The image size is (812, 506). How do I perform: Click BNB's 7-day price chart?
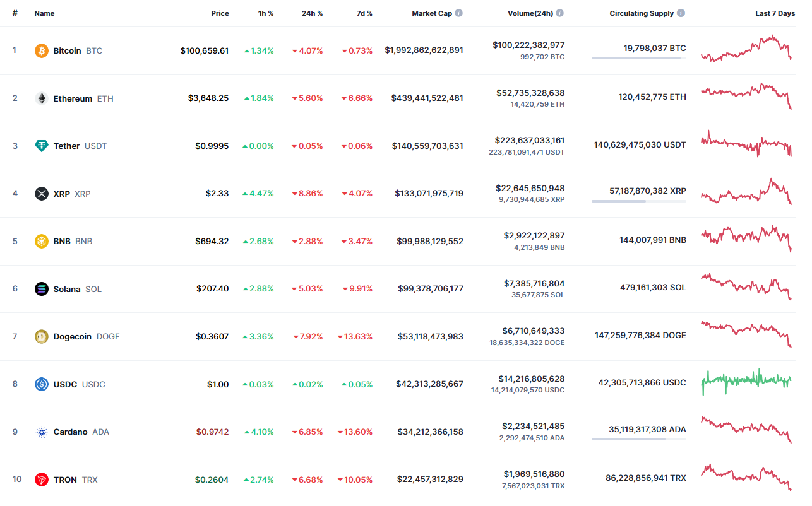tap(746, 238)
